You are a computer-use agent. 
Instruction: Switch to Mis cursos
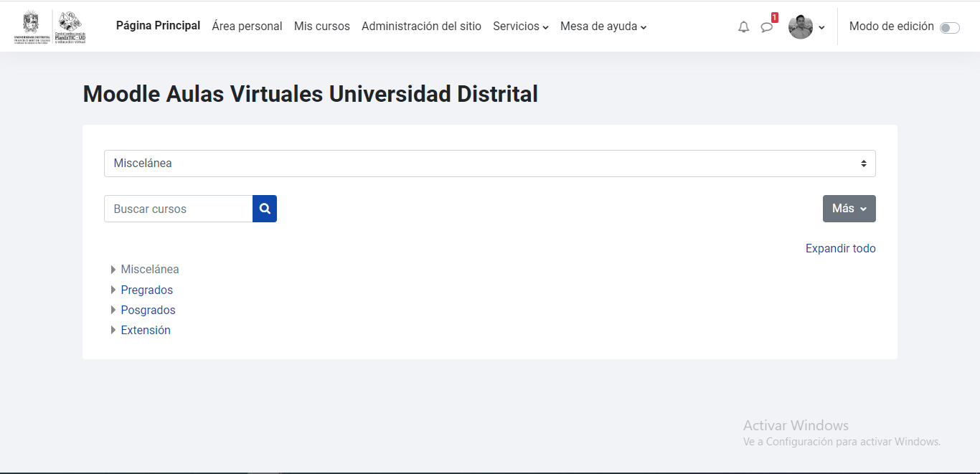pyautogui.click(x=321, y=26)
